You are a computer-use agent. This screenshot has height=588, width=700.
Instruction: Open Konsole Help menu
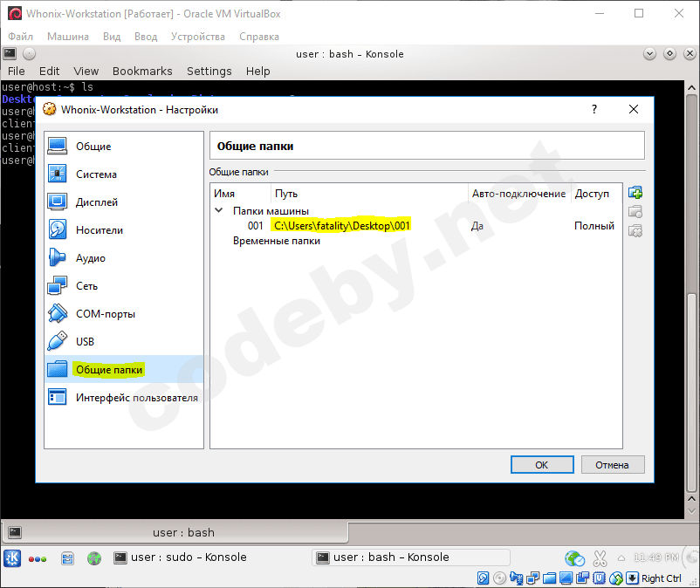click(x=258, y=72)
